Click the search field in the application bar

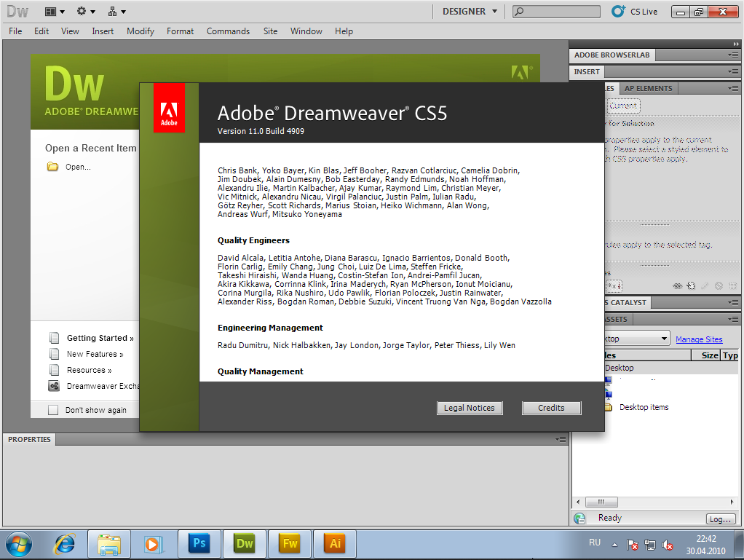556,12
